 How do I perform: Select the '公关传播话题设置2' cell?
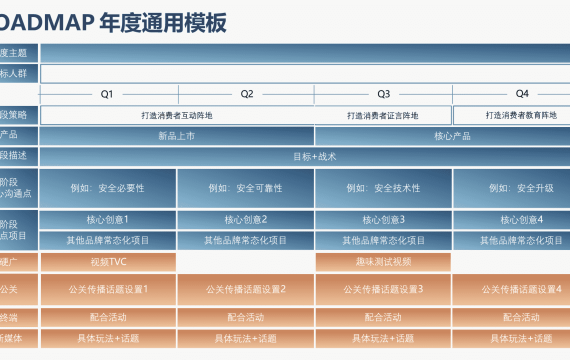point(246,289)
